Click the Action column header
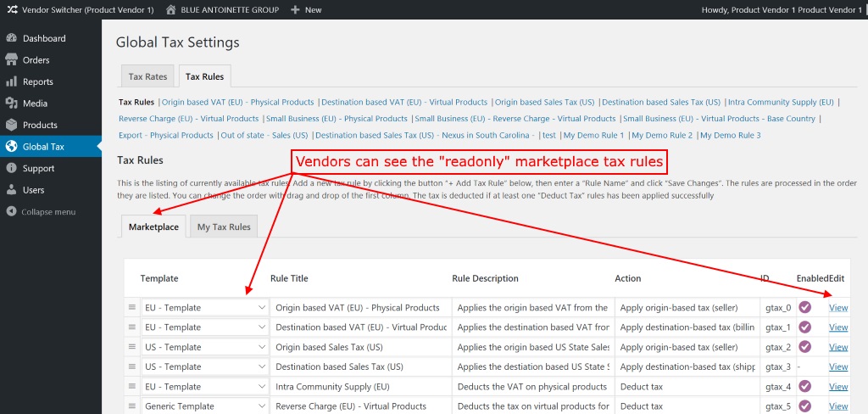The height and width of the screenshot is (414, 868). click(628, 278)
